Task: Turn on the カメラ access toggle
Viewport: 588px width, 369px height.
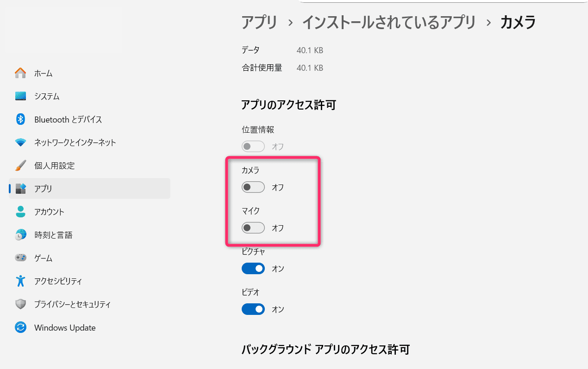Action: [x=253, y=187]
